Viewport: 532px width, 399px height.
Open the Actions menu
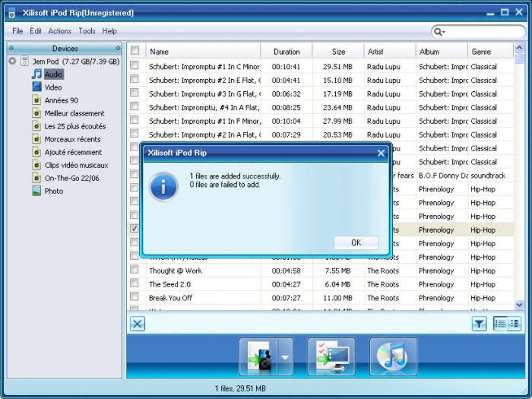[x=59, y=31]
